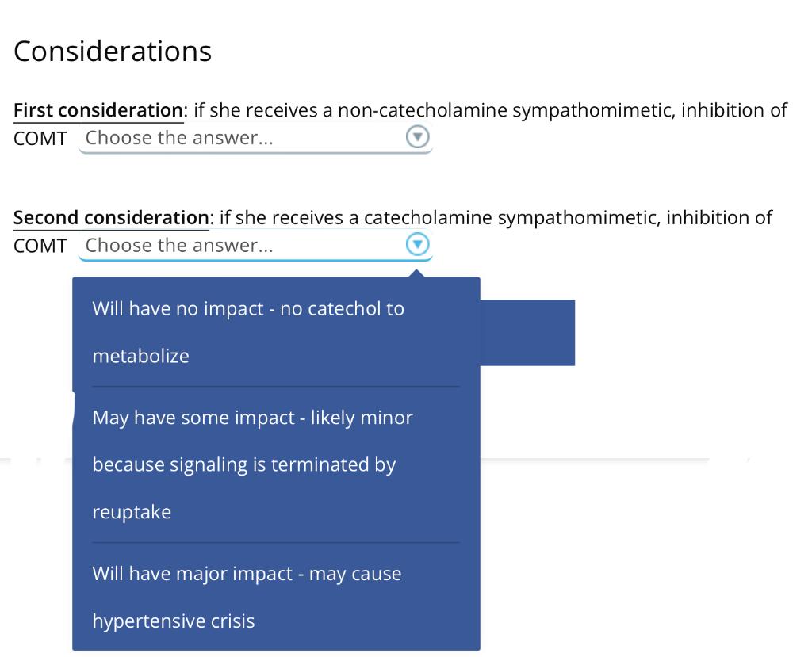This screenshot has height=657, width=812.
Task: Click the underlined 'First consideration' link text
Action: tap(98, 109)
